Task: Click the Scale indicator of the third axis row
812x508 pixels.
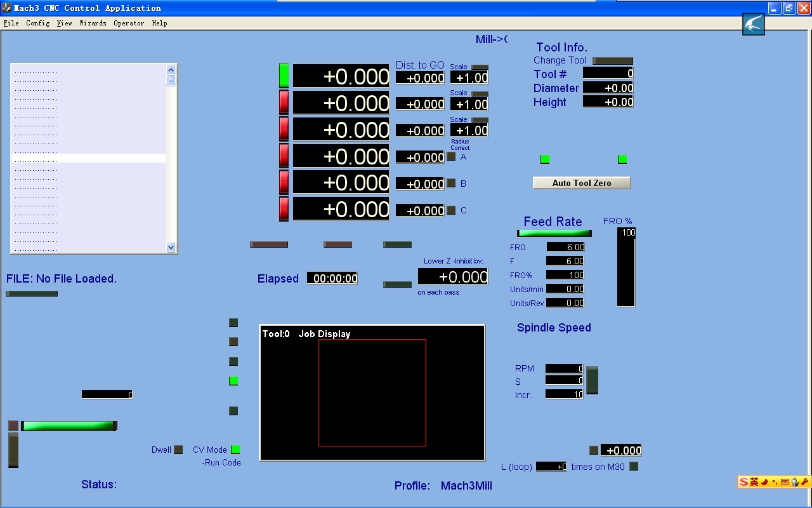Action: coord(480,120)
